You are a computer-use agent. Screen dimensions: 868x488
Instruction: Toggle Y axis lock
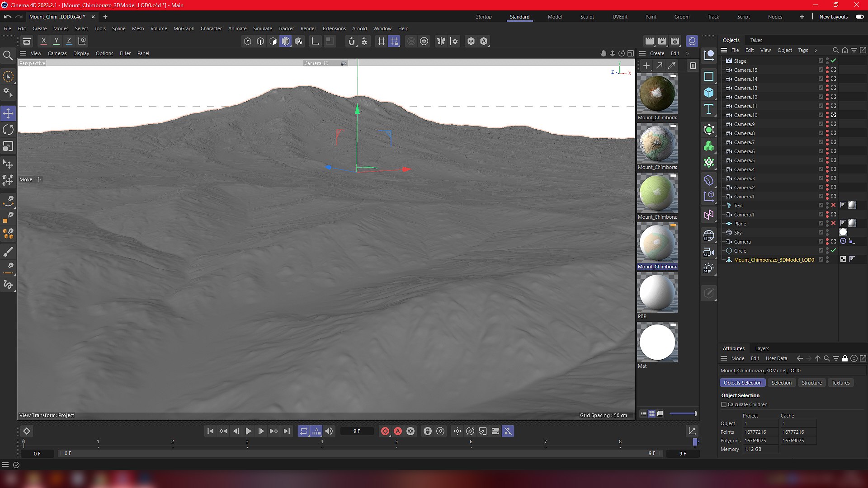[x=57, y=41]
